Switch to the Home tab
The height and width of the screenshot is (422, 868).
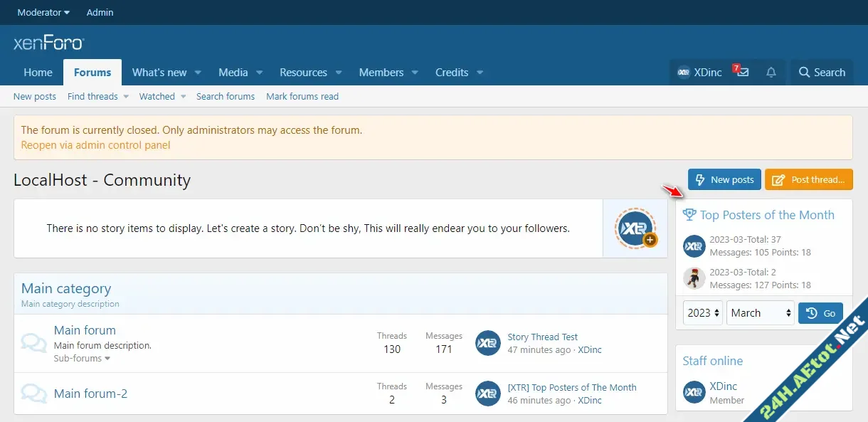coord(38,73)
